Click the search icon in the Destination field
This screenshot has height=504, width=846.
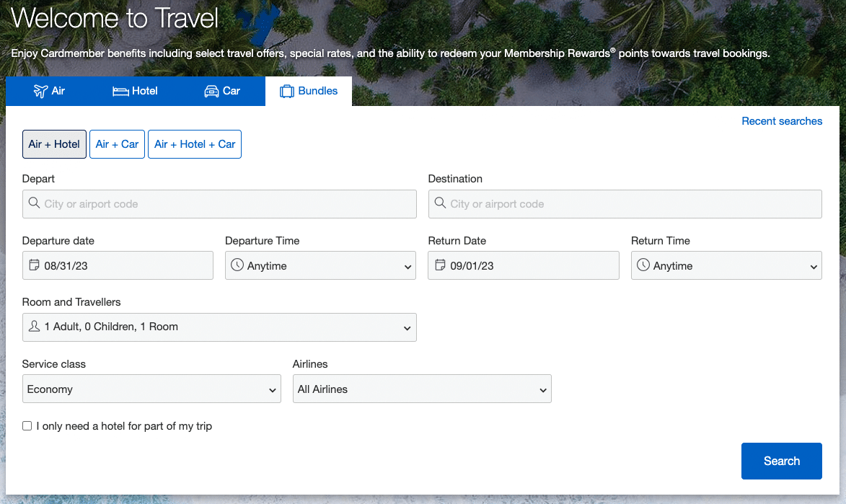[x=440, y=204]
